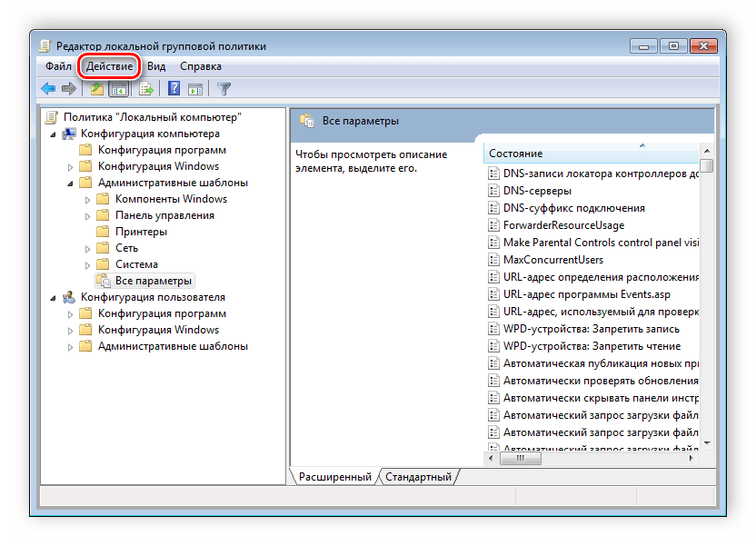Select Автоматически проверять обновления policy
Viewport: 756px width, 546px height.
601,382
